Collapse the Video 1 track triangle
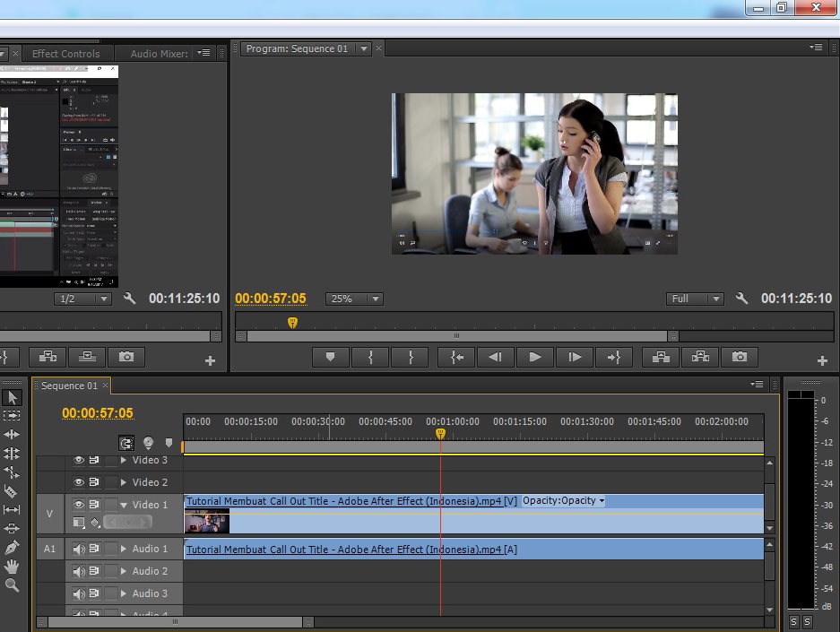Image resolution: width=840 pixels, height=632 pixels. click(124, 505)
